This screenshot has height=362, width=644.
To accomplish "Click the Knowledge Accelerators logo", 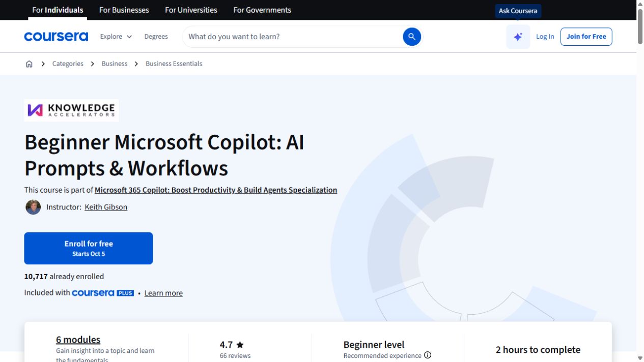I will (71, 110).
